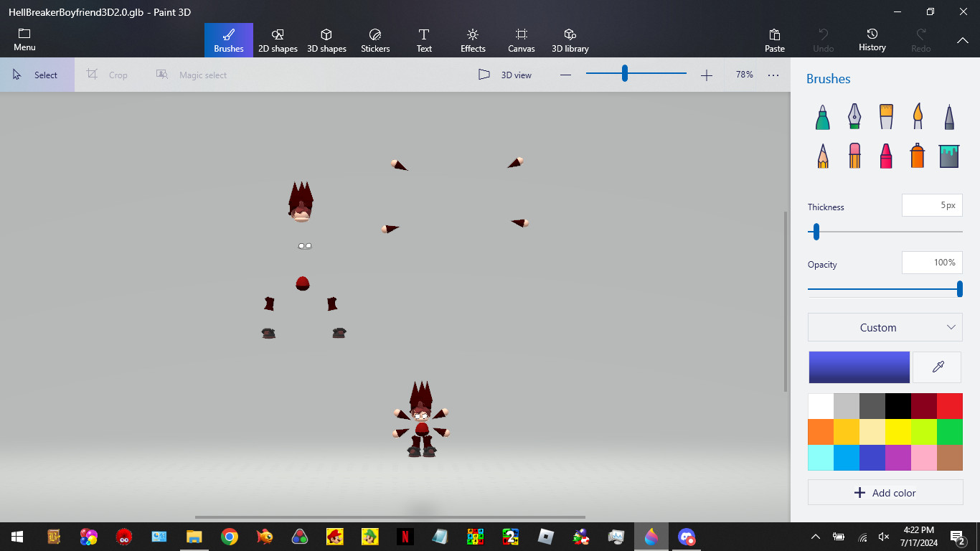Open the Stickers tab
Screen dimensions: 980x551
tap(375, 40)
